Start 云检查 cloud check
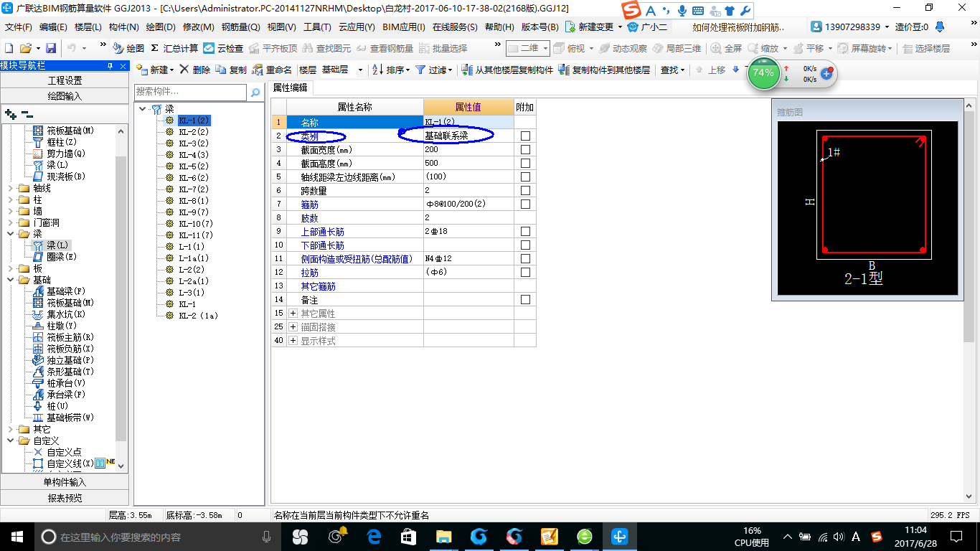 click(223, 48)
